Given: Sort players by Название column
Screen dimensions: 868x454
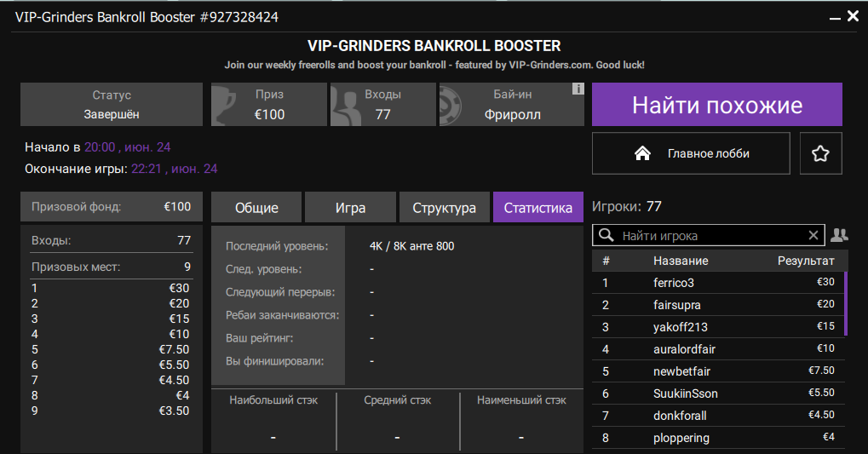Looking at the screenshot, I should [x=681, y=261].
